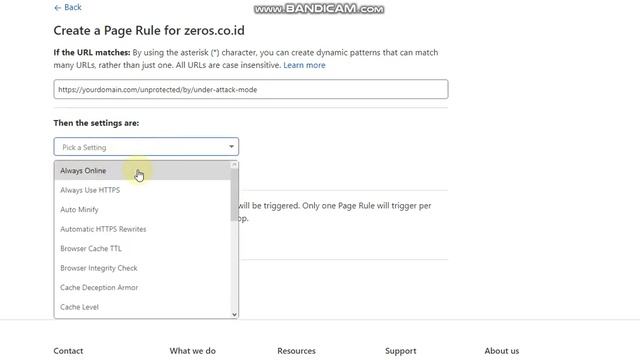Open the Learn more link
Image resolution: width=640 pixels, height=360 pixels.
point(304,65)
